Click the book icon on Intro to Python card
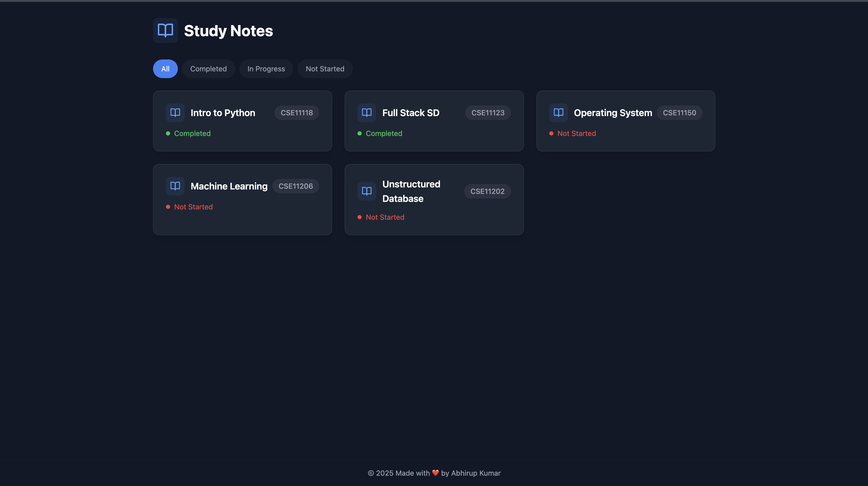This screenshot has height=486, width=868. point(175,112)
